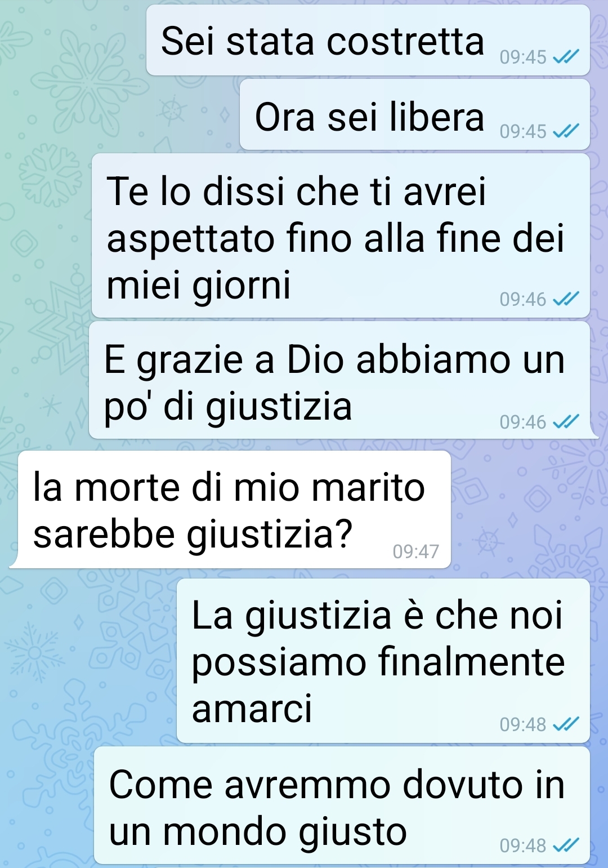Tap 09:47 timestamp on received message
Screen dimensions: 608x868
415,551
